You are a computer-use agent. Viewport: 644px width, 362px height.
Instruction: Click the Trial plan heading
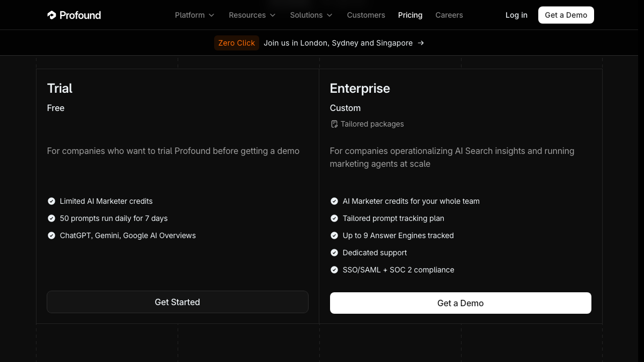[x=60, y=88]
